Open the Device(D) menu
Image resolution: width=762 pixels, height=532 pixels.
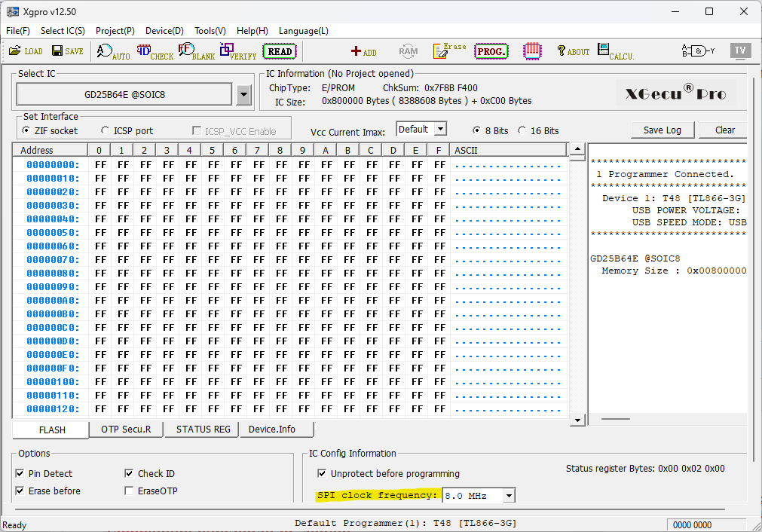click(x=164, y=31)
